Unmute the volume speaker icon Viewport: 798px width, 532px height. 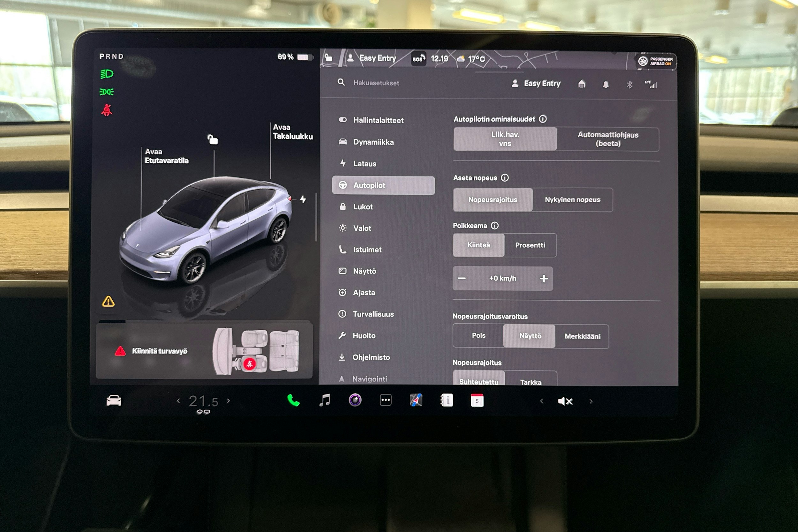click(565, 401)
